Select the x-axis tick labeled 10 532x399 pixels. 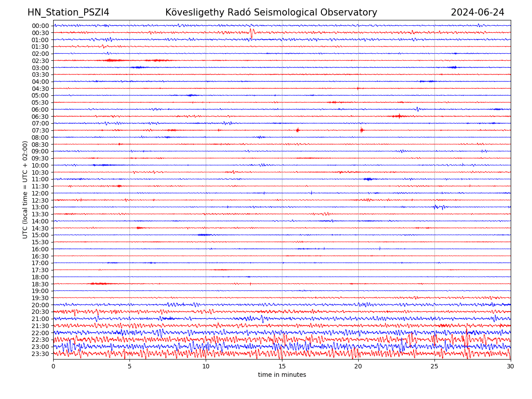click(206, 367)
